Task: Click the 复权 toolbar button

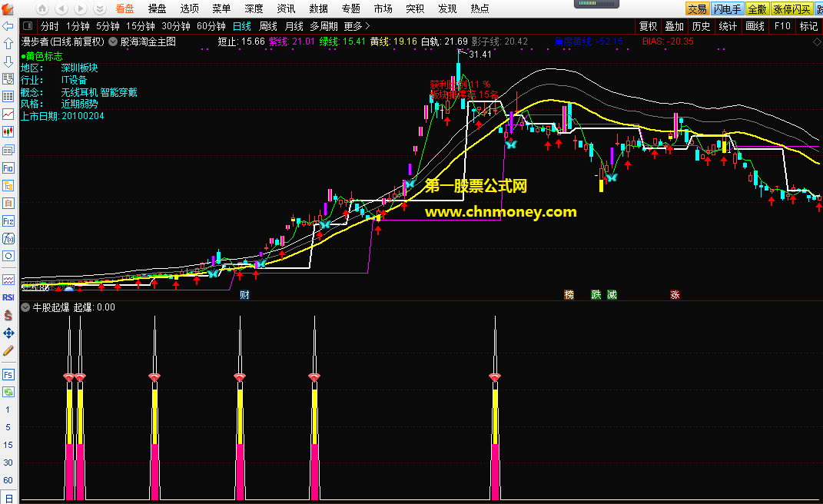Action: [x=649, y=26]
